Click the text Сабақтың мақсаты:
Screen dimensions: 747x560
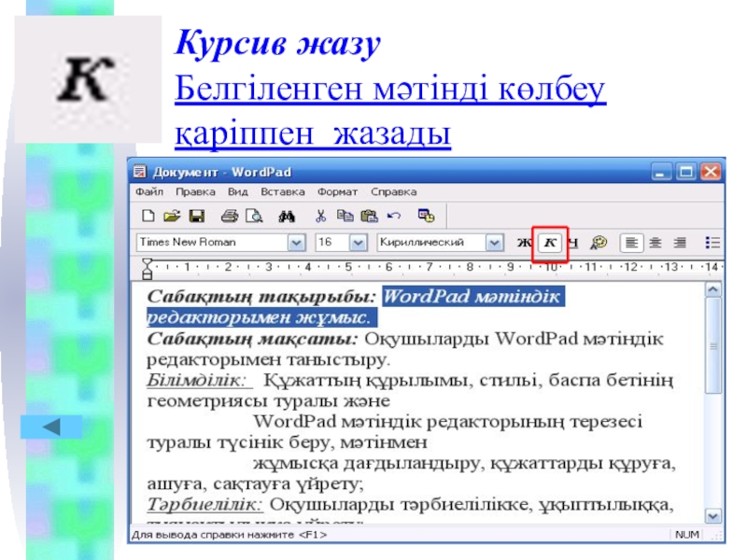(x=252, y=339)
